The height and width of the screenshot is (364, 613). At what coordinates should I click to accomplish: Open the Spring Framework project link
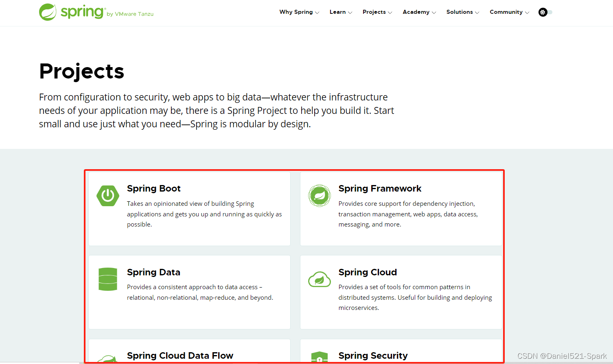click(380, 188)
